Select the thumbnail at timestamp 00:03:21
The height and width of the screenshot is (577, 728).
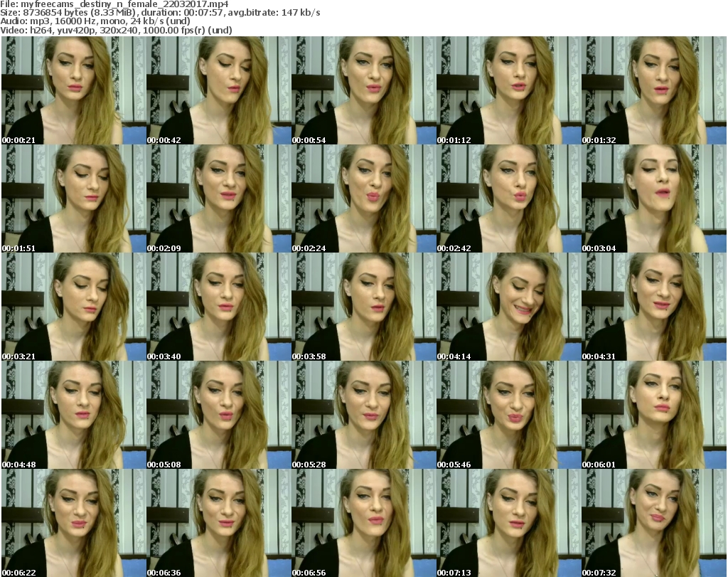point(74,307)
